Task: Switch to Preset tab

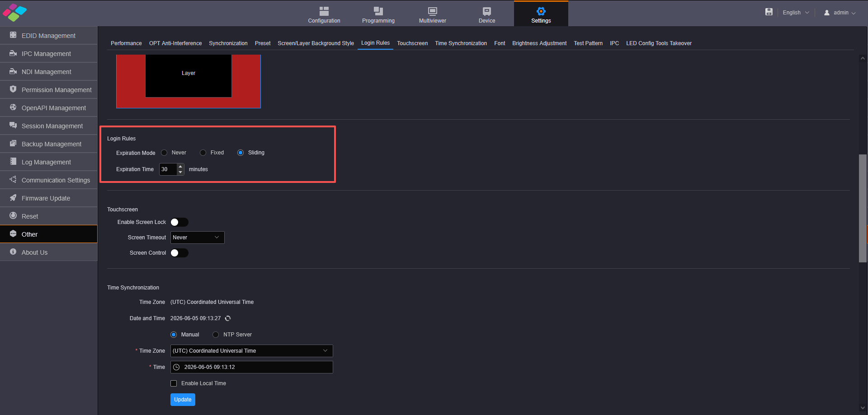Action: pyautogui.click(x=263, y=43)
